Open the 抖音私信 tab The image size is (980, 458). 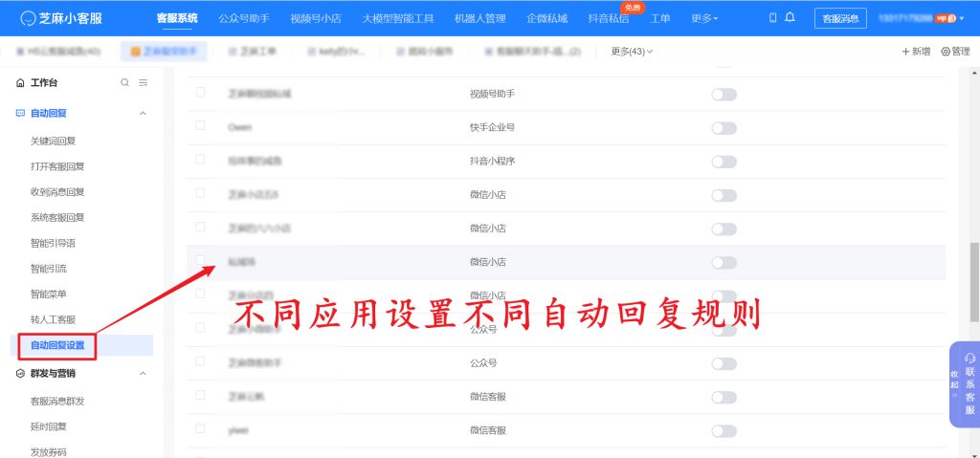pos(609,19)
